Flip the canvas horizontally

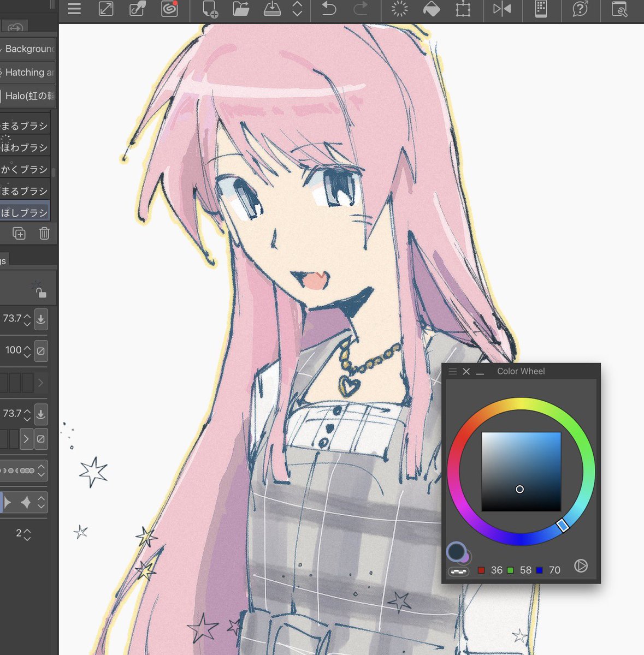[x=502, y=9]
